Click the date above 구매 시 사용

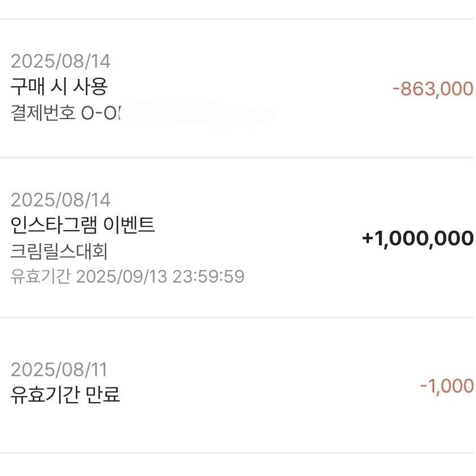(61, 61)
